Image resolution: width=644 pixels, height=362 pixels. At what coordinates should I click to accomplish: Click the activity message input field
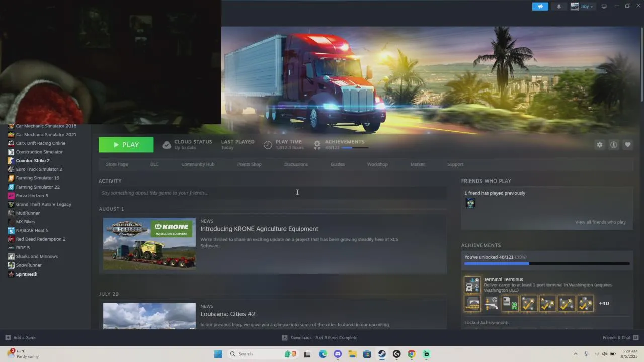point(272,193)
